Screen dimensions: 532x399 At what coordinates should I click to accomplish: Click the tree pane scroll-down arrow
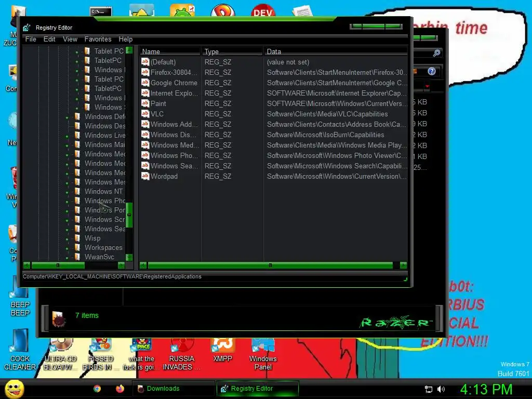(129, 257)
